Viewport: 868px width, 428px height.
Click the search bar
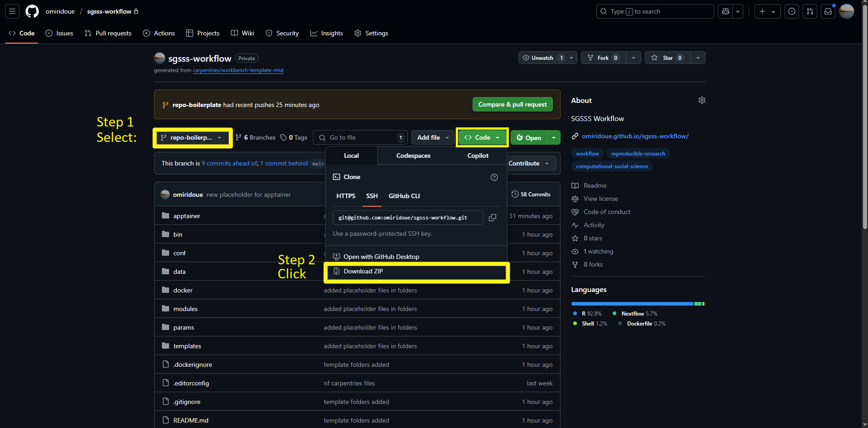tap(655, 11)
